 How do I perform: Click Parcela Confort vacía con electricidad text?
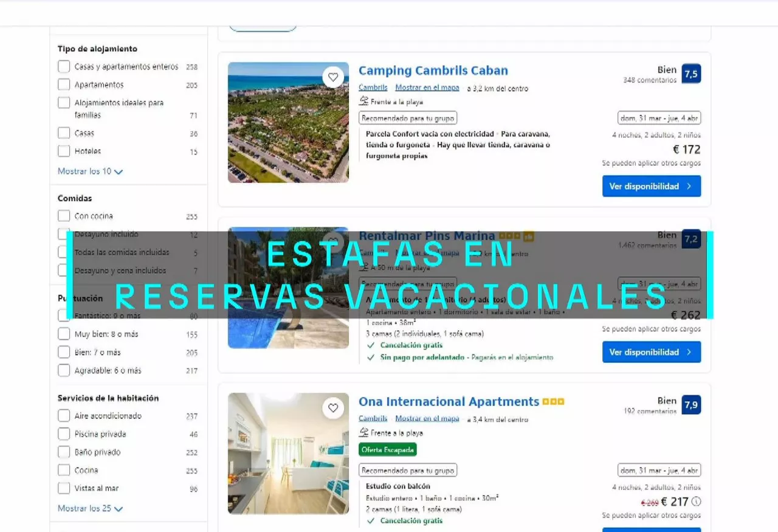click(x=430, y=134)
